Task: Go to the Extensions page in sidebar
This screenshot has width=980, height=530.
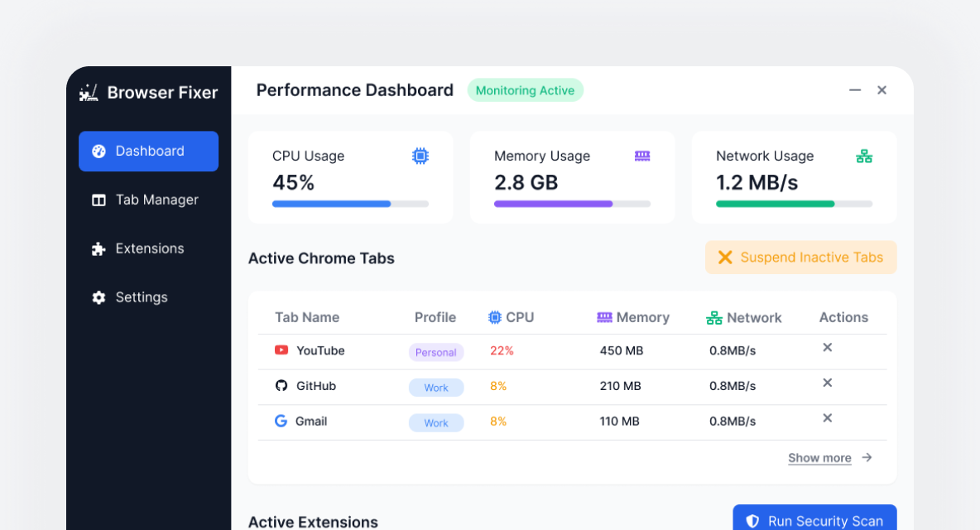Action: [x=148, y=248]
